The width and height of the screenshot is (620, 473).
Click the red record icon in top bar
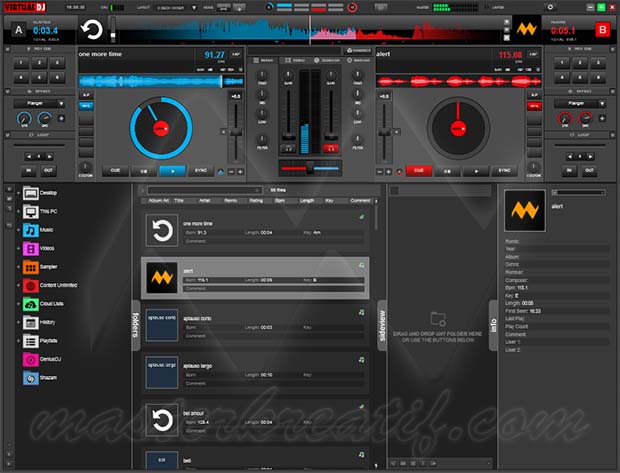(352, 7)
